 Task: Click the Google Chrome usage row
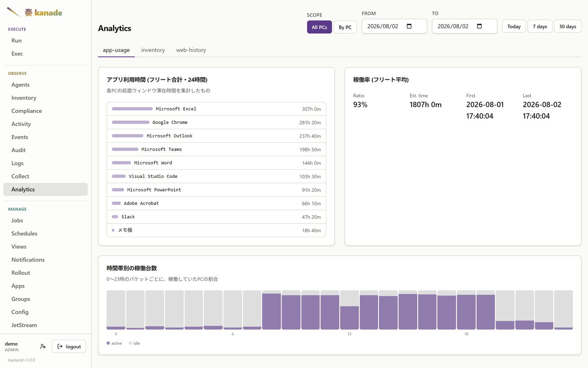216,122
